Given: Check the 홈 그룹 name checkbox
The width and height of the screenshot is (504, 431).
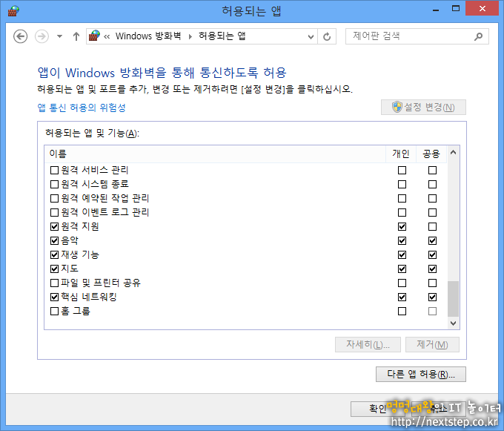Looking at the screenshot, I should pyautogui.click(x=54, y=312).
